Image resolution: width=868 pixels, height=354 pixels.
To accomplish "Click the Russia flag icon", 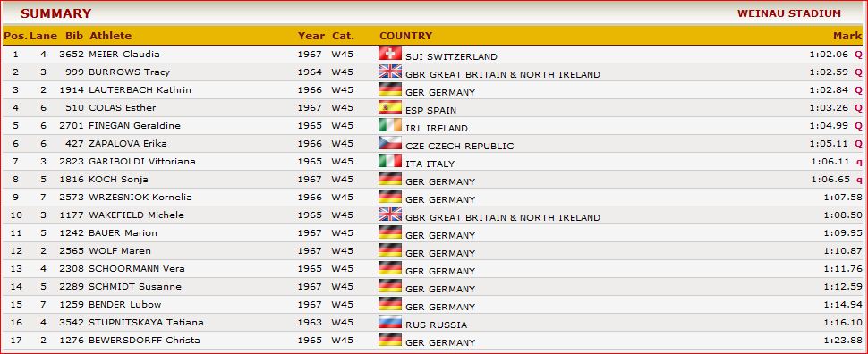I will (x=390, y=321).
